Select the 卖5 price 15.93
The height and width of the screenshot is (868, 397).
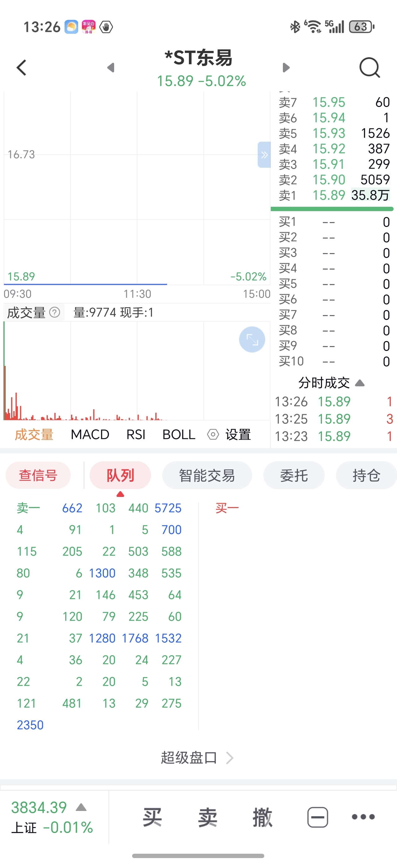pyautogui.click(x=329, y=133)
